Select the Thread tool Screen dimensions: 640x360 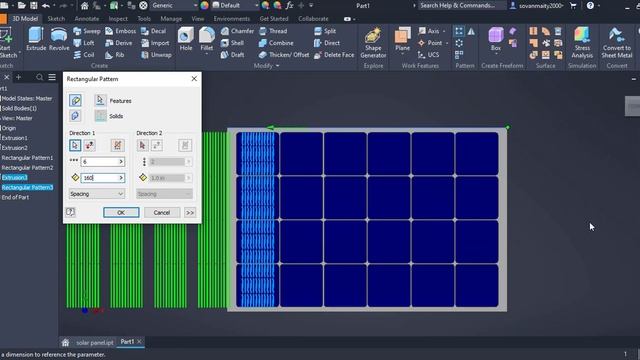coord(273,31)
